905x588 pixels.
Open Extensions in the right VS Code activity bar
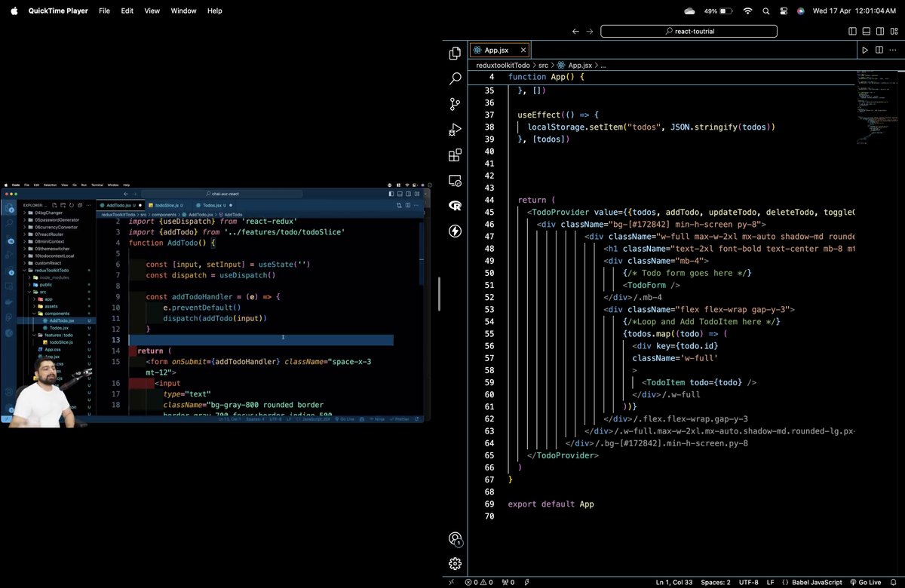tap(455, 155)
